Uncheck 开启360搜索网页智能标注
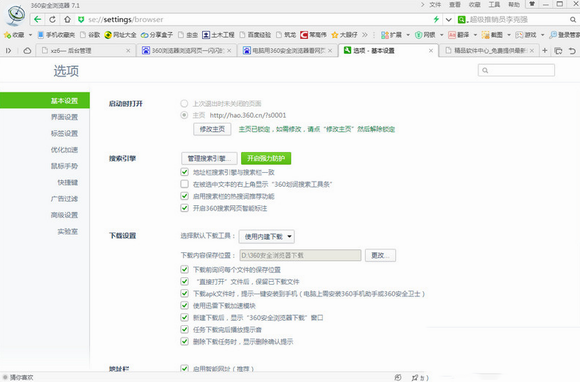Image resolution: width=580 pixels, height=382 pixels. pos(185,208)
